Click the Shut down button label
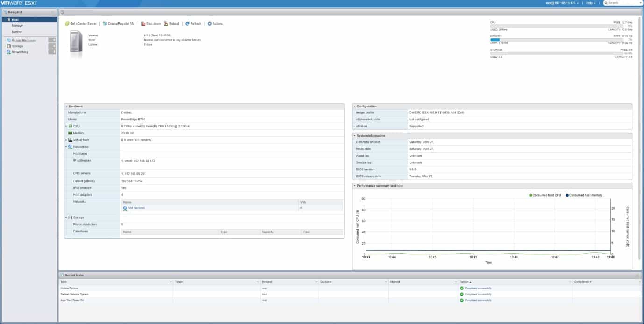 coord(153,24)
